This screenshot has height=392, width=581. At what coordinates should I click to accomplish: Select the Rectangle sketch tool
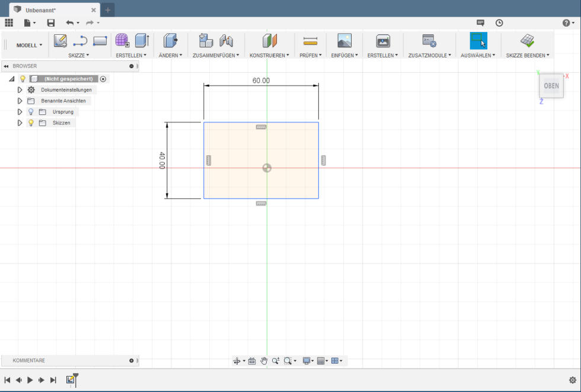point(100,41)
